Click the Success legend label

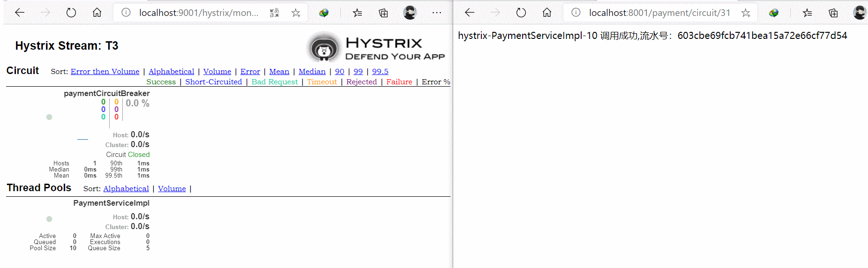161,82
